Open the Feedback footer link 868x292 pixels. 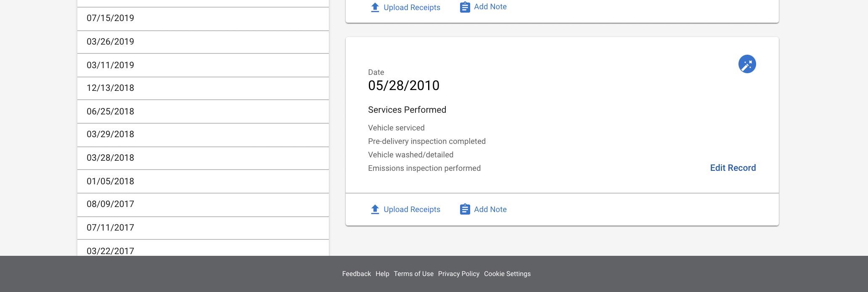356,273
